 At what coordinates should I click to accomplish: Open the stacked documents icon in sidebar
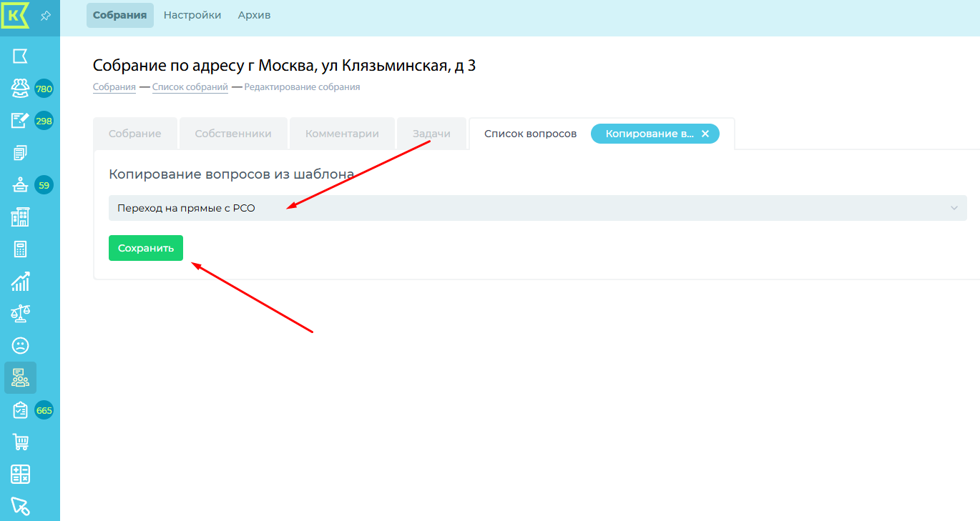[20, 153]
